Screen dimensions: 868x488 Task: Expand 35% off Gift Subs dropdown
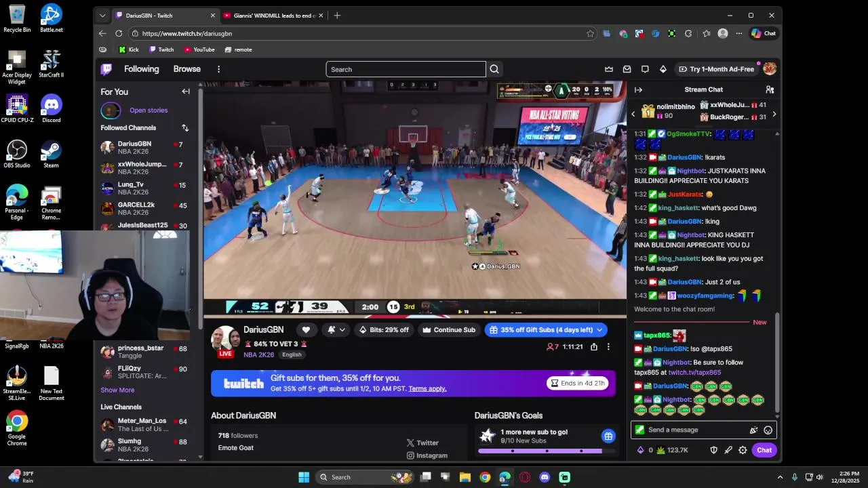(599, 330)
